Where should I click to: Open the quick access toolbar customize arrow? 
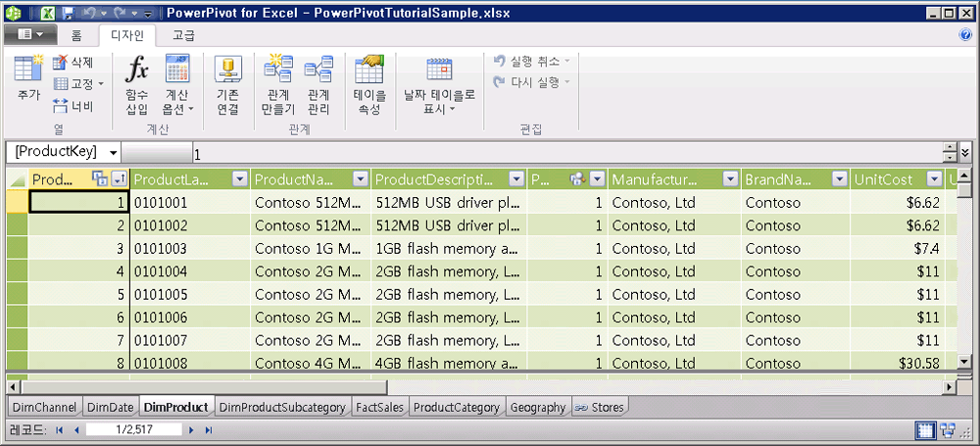coord(147,13)
